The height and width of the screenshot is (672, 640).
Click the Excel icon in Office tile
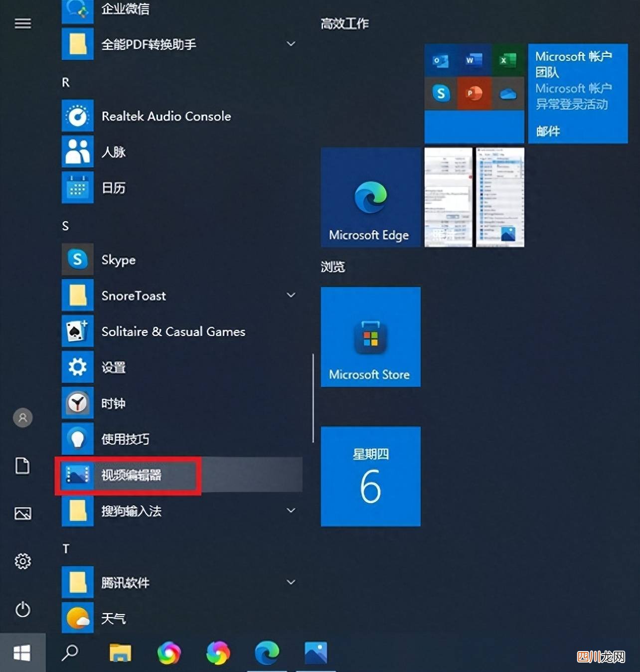pos(507,60)
